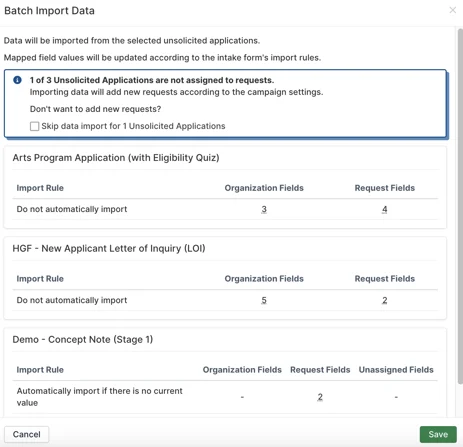Click the Unassigned Fields column header
463x447 pixels.
point(396,370)
